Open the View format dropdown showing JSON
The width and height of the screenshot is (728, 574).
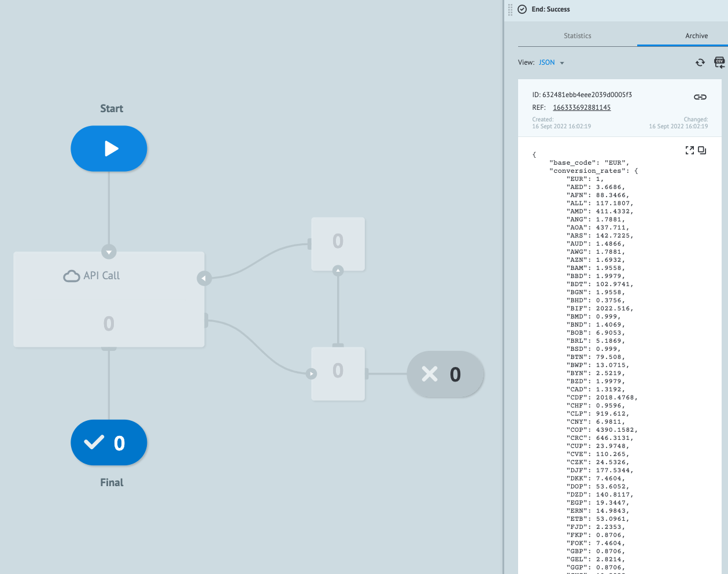[549, 62]
